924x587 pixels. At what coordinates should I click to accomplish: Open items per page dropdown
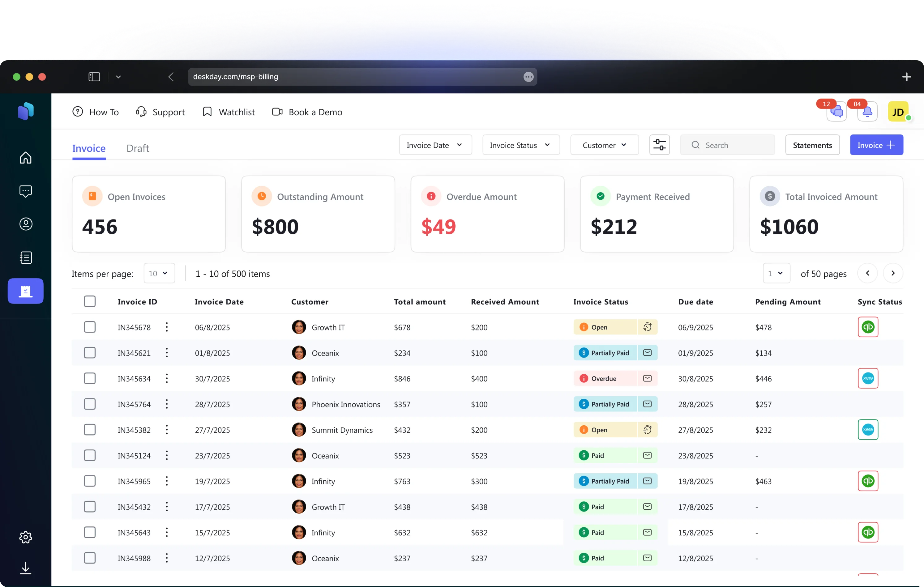pos(159,274)
